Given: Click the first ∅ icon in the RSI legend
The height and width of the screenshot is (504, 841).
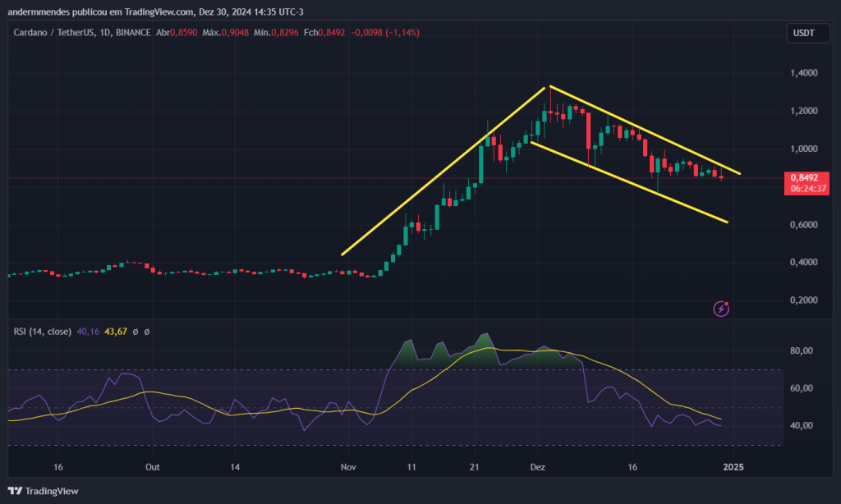Looking at the screenshot, I should point(136,333).
